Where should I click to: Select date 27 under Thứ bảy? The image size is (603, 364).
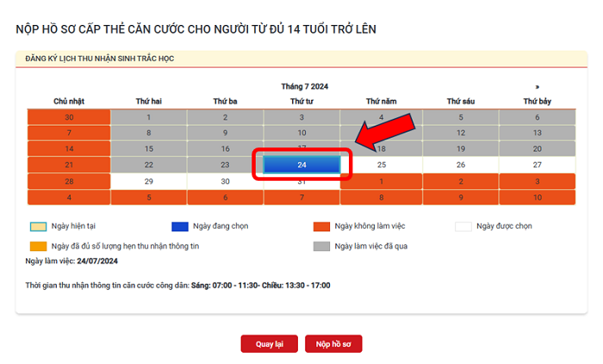537,164
